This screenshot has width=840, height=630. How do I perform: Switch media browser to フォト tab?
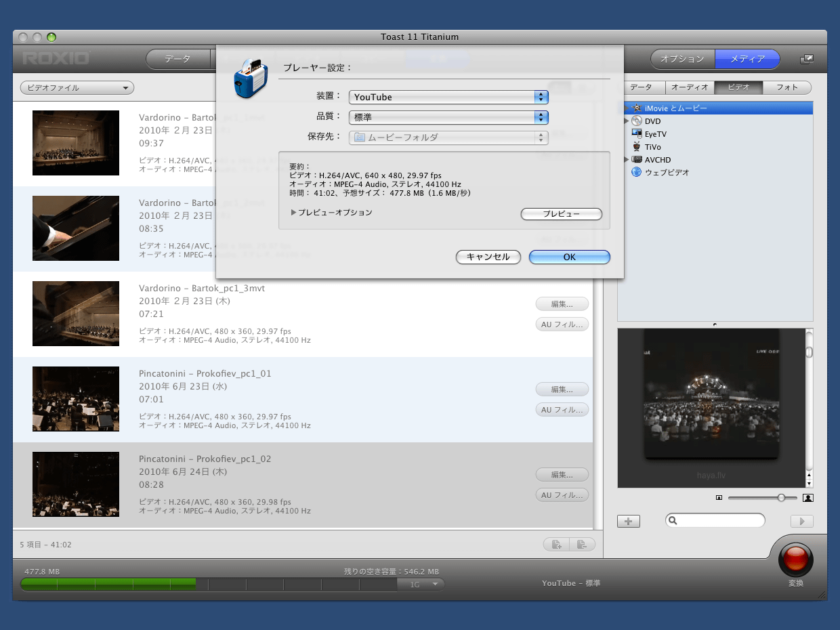pos(787,87)
